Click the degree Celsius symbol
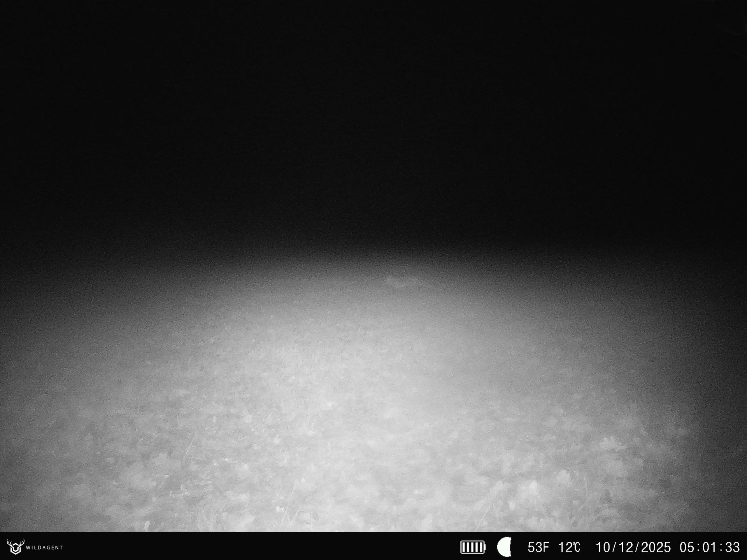 pyautogui.click(x=576, y=547)
